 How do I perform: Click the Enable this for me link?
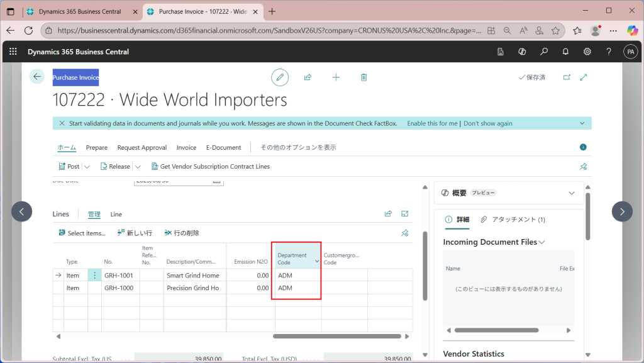pyautogui.click(x=432, y=123)
